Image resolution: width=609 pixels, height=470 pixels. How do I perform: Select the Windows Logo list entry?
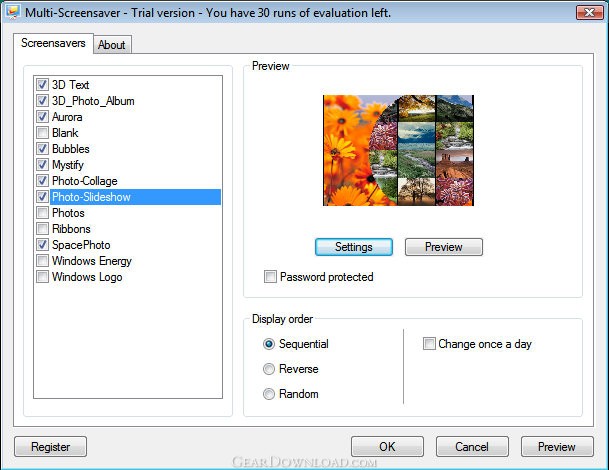point(87,277)
